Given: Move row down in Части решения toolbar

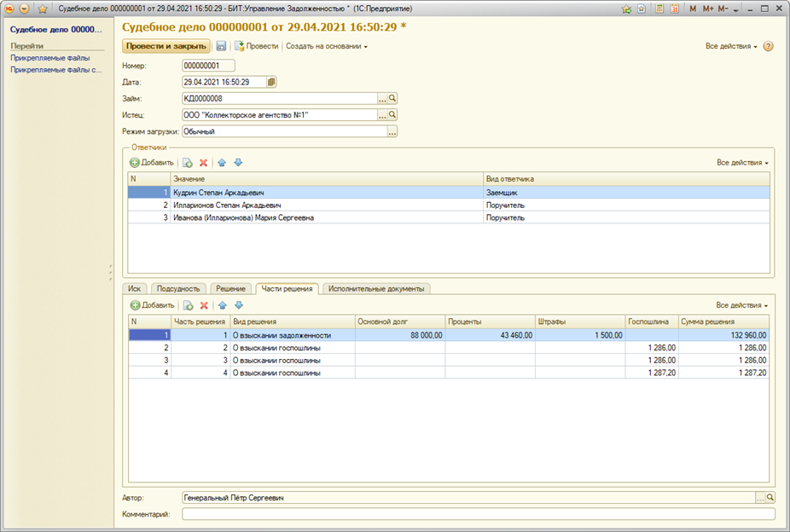Looking at the screenshot, I should coord(239,305).
